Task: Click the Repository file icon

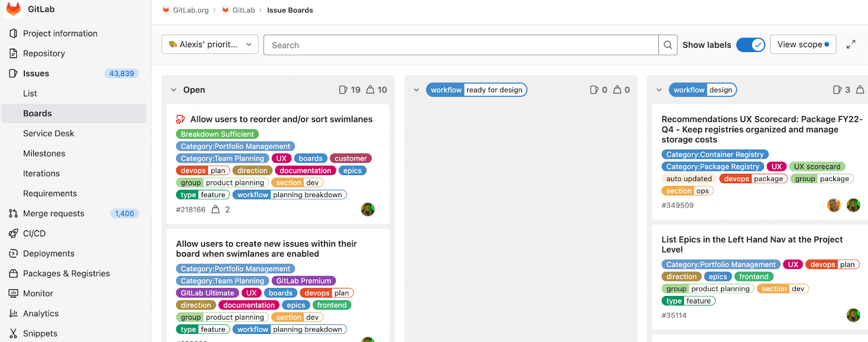Action: point(14,53)
